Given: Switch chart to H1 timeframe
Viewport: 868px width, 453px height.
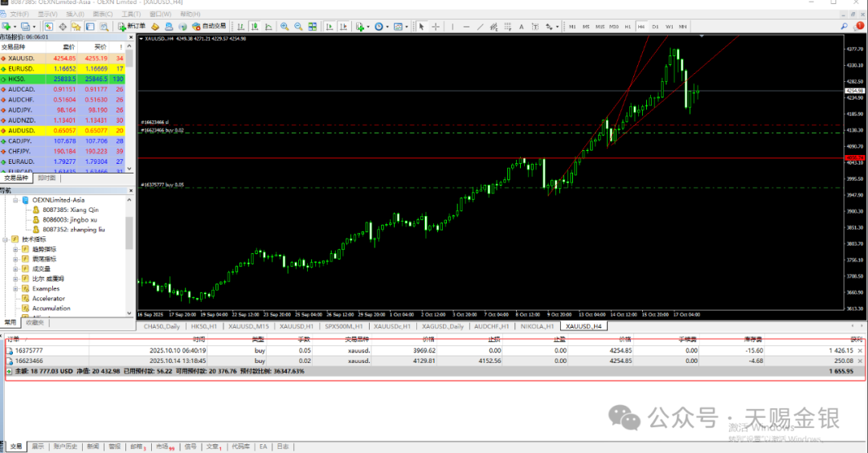Looking at the screenshot, I should [x=627, y=27].
